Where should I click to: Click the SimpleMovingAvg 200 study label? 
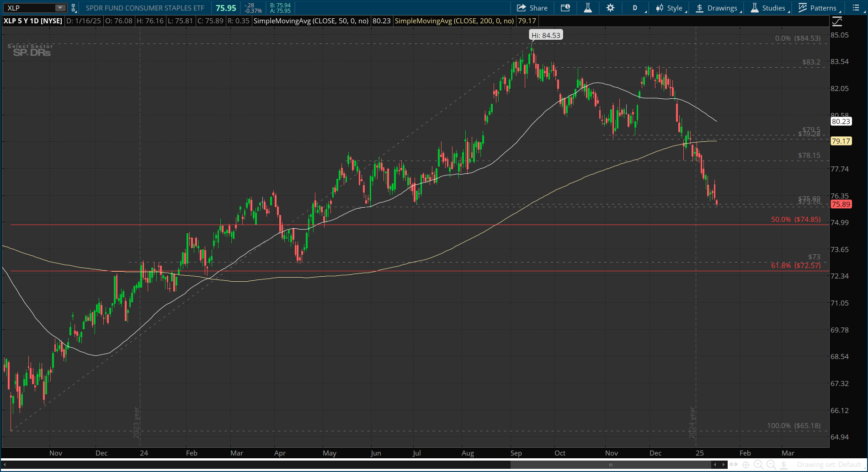click(x=454, y=21)
